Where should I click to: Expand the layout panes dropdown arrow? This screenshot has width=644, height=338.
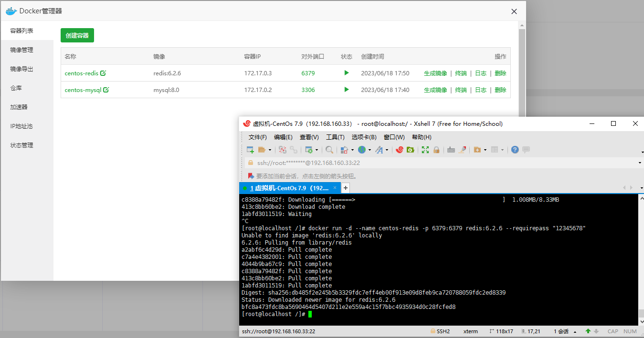(x=502, y=150)
